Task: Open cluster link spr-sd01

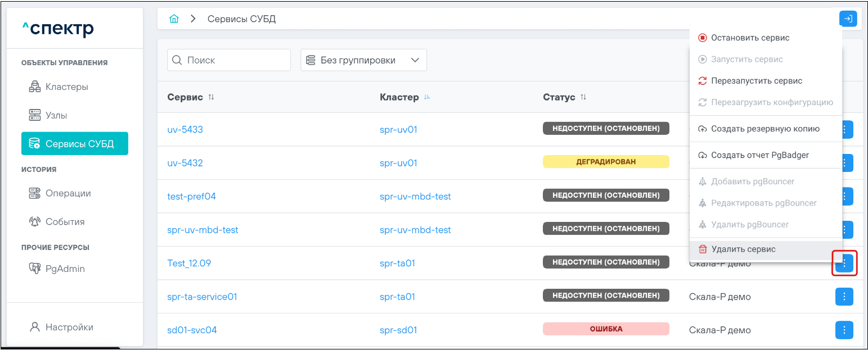Action: [398, 330]
